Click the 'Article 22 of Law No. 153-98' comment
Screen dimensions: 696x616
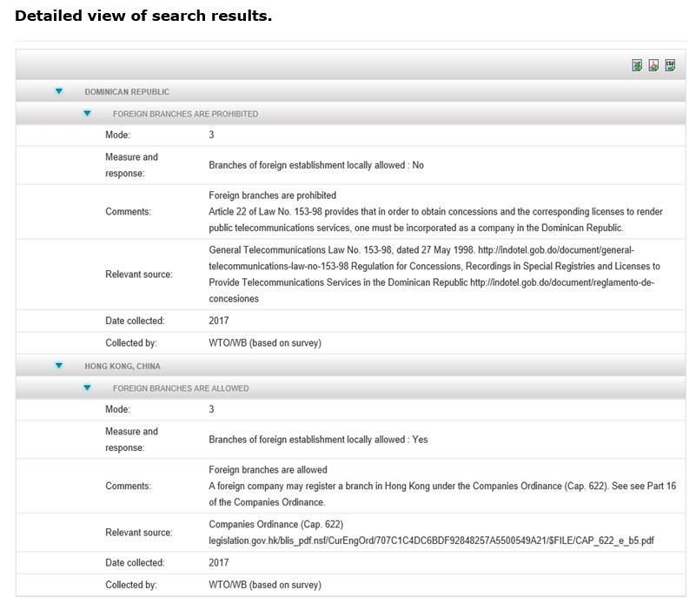[x=436, y=220]
